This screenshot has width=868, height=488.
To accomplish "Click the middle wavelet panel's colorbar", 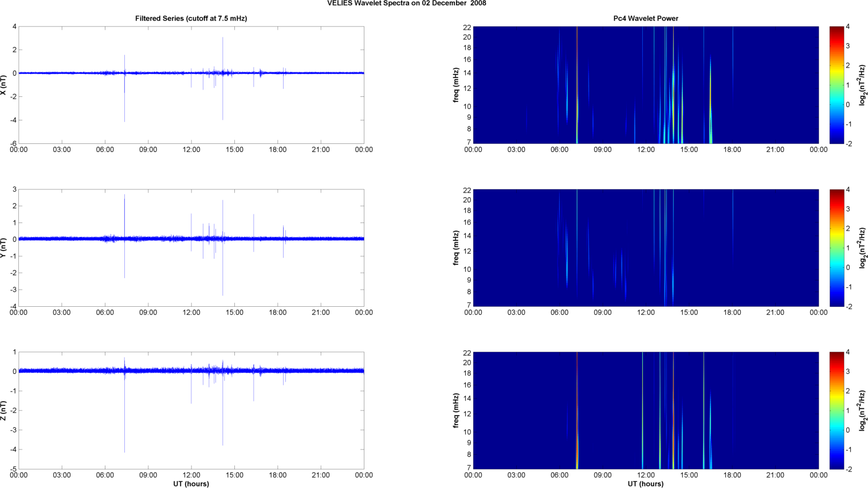I will point(836,248).
